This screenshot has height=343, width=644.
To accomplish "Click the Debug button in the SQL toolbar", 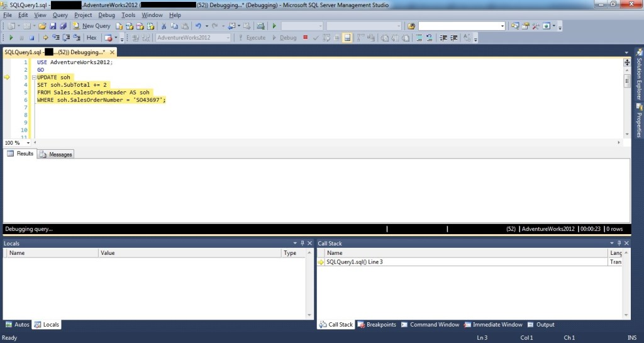I will 284,38.
